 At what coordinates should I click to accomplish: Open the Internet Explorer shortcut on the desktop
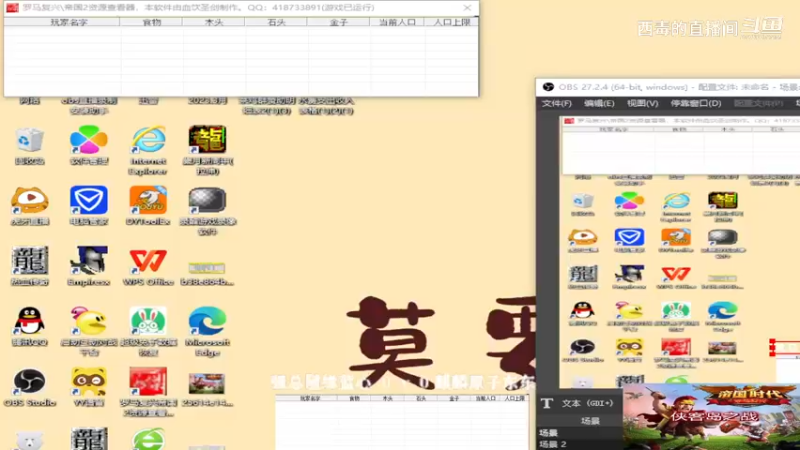click(x=148, y=140)
